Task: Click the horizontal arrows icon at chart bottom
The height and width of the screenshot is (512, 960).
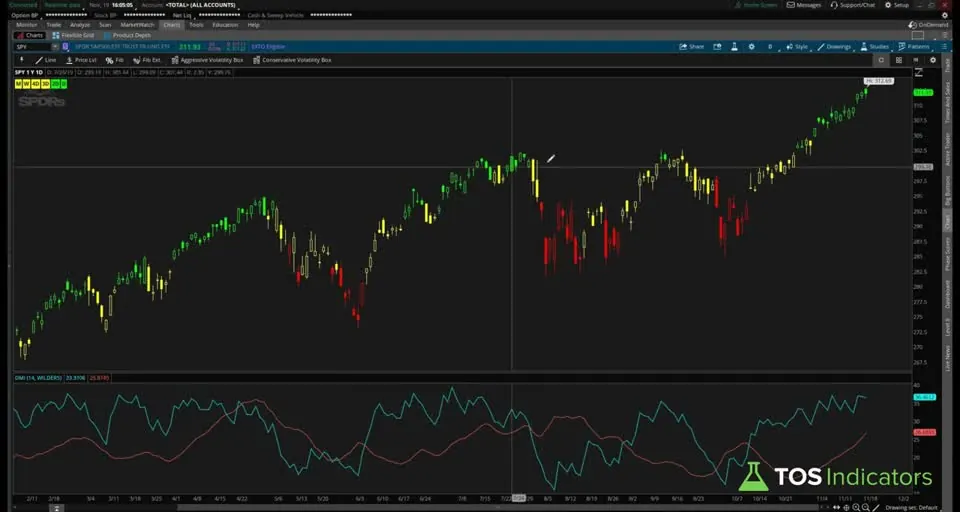Action: point(837,508)
